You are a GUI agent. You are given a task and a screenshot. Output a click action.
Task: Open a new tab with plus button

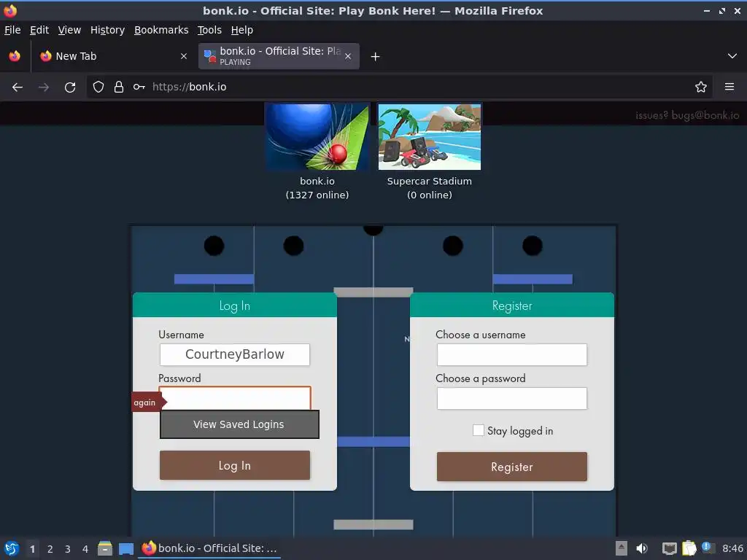[x=376, y=57]
